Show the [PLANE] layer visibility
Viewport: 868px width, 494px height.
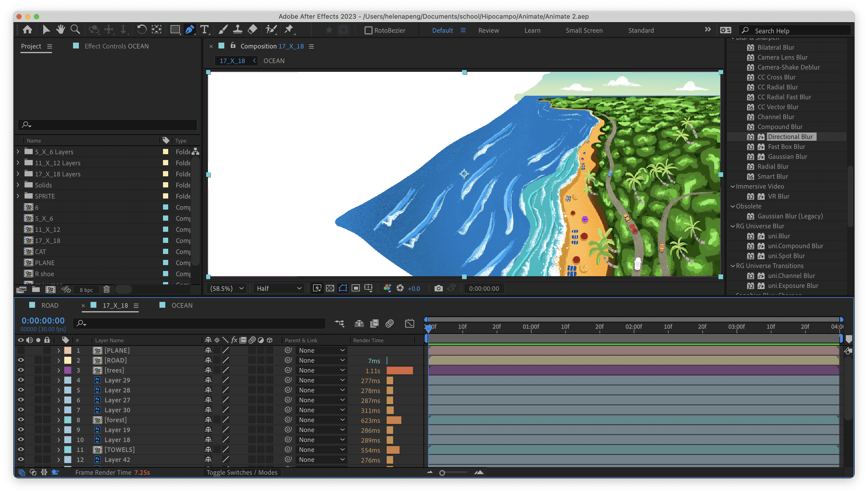click(21, 350)
